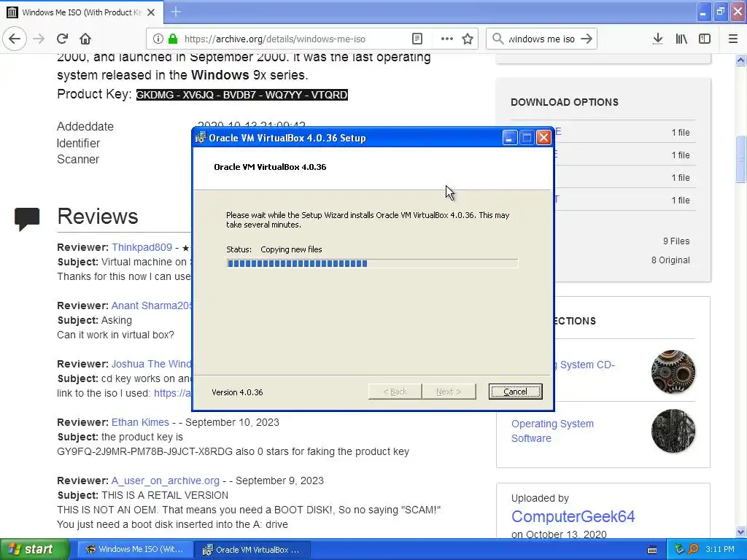Image resolution: width=747 pixels, height=560 pixels.
Task: Open the downloads panel
Action: 658,39
